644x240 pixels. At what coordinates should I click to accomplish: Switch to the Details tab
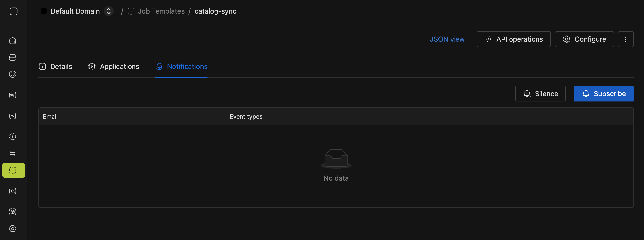tap(55, 66)
